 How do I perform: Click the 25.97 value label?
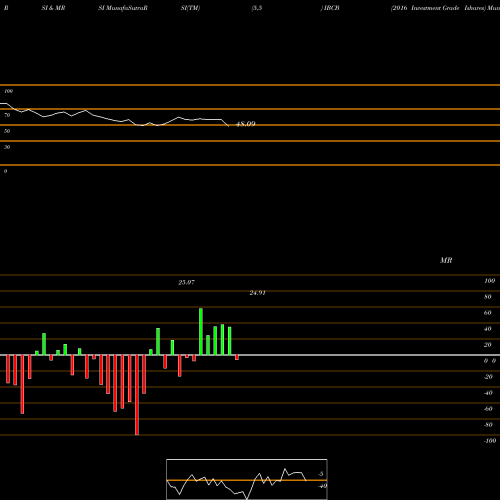point(186,282)
